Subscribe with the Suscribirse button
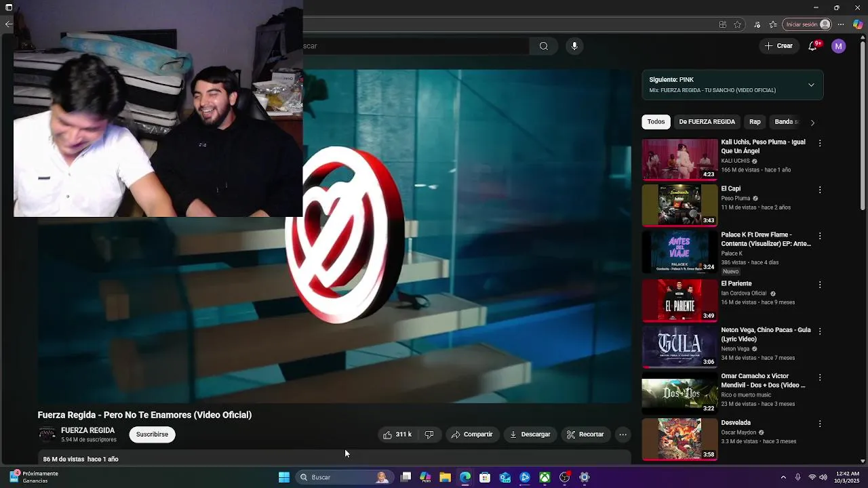This screenshot has width=868, height=488. (152, 434)
